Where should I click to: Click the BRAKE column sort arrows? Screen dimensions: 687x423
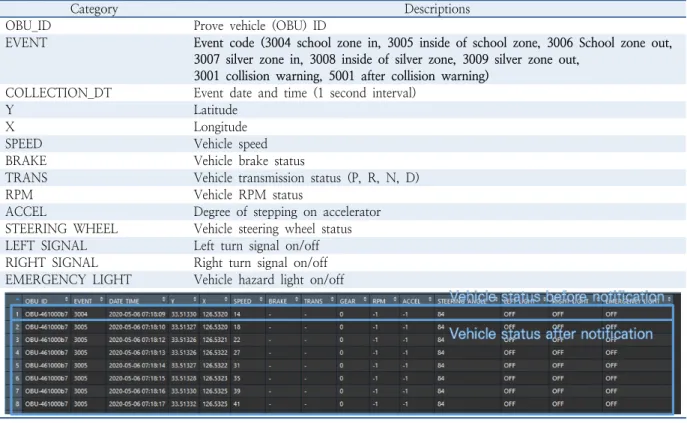[296, 299]
